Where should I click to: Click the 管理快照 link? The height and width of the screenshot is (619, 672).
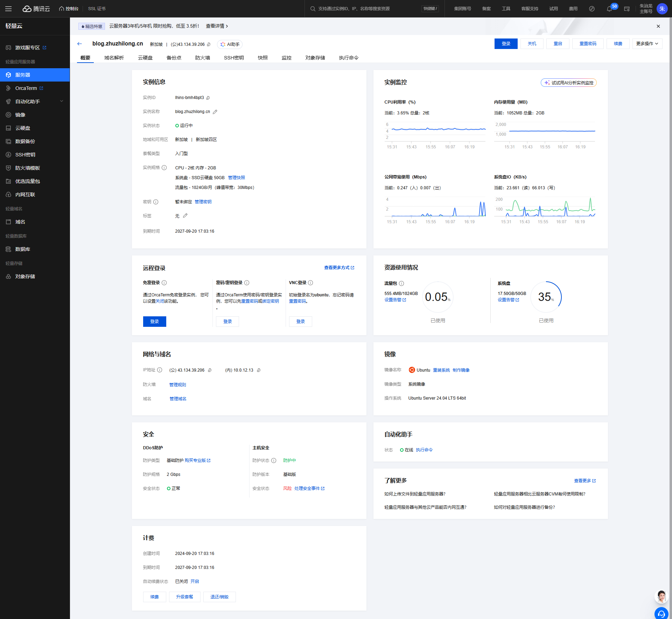pyautogui.click(x=237, y=178)
